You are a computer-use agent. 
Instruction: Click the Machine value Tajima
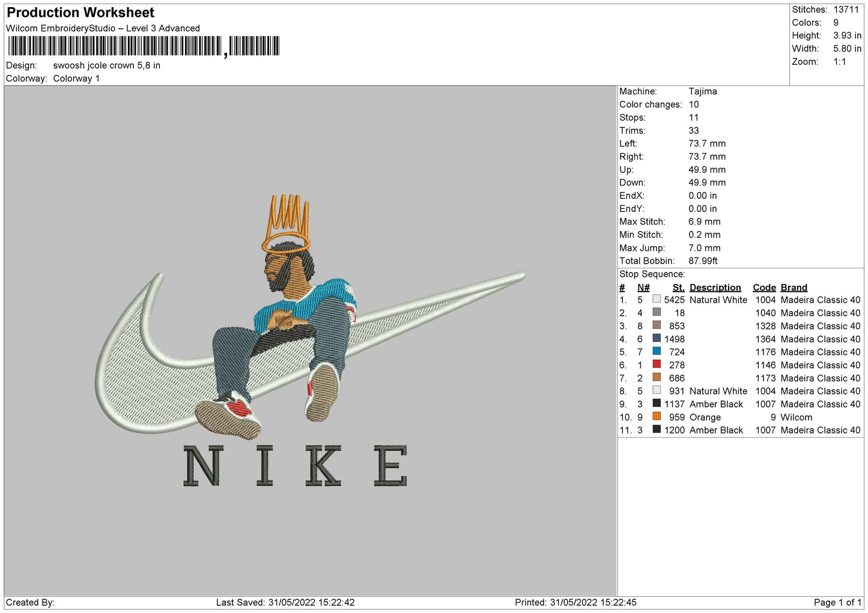click(x=703, y=91)
